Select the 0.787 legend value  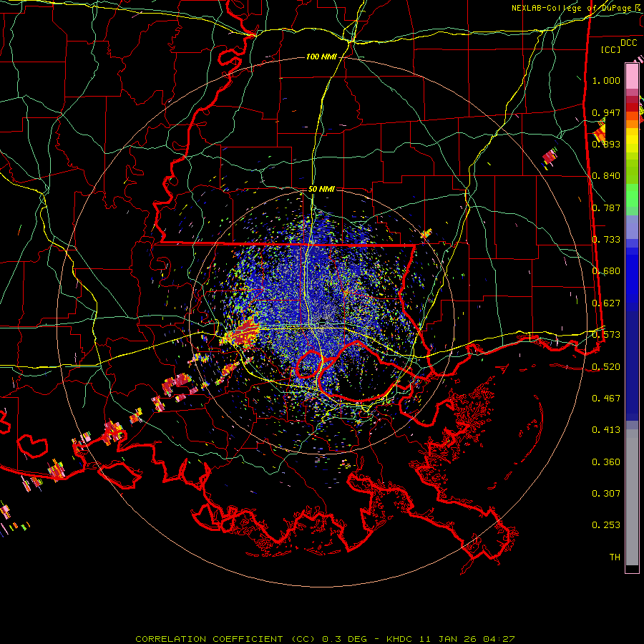pyautogui.click(x=606, y=208)
